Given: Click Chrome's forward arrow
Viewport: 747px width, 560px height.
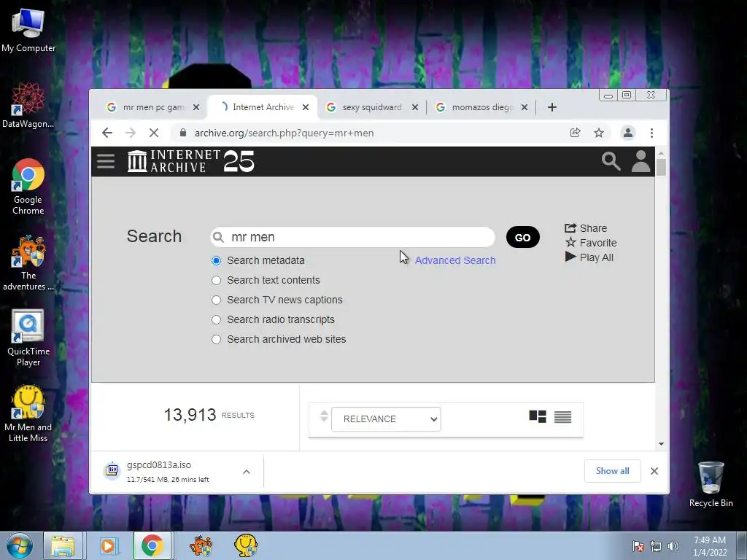Looking at the screenshot, I should (x=130, y=133).
